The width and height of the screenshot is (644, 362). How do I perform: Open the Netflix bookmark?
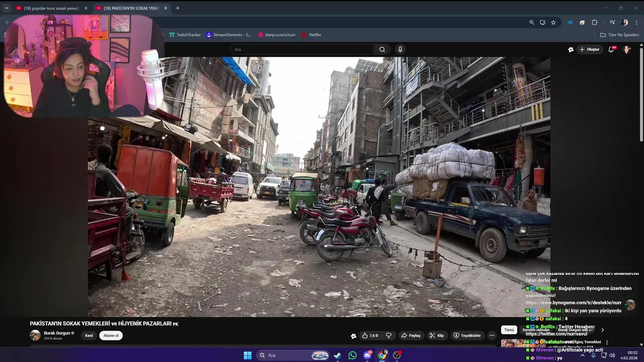pos(311,35)
